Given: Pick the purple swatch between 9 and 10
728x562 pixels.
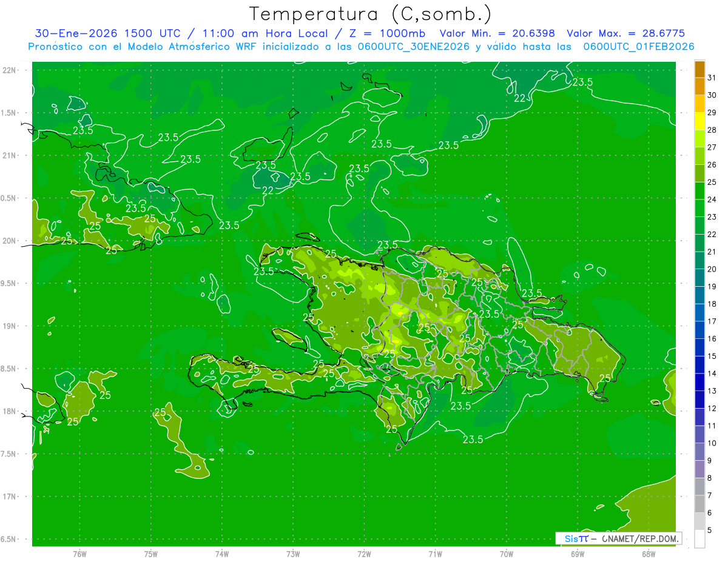Looking at the screenshot, I should (x=699, y=452).
